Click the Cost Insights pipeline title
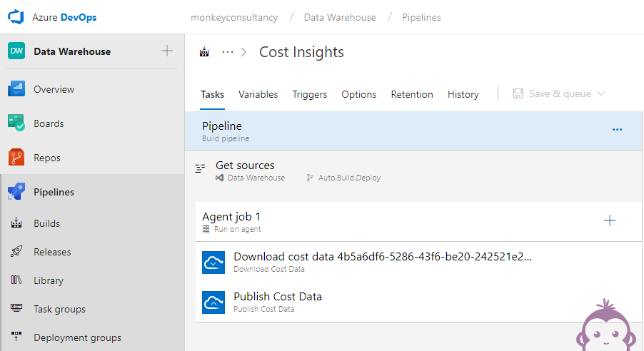 (301, 52)
